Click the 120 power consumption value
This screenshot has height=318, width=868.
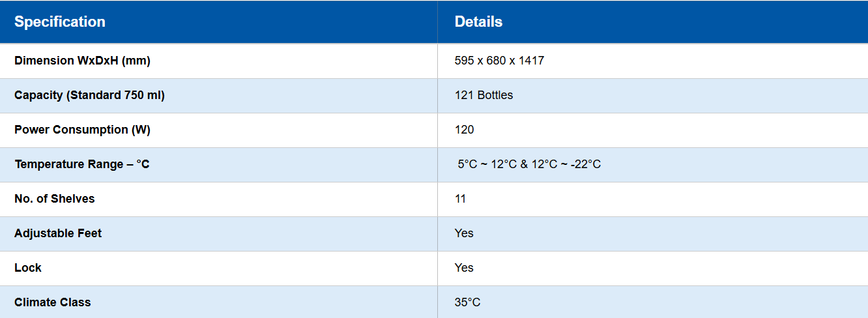click(x=464, y=130)
